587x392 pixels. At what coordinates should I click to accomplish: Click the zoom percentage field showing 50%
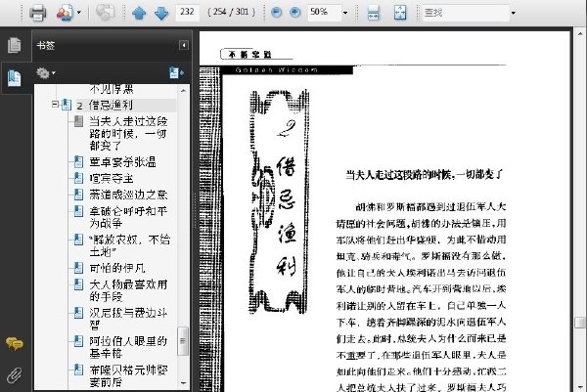point(324,13)
